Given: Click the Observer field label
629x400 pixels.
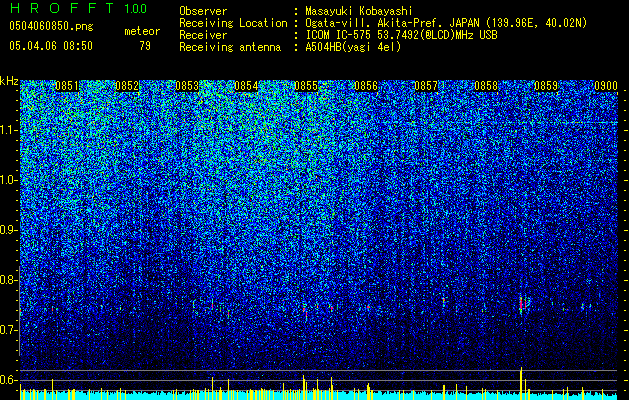Looking at the screenshot, I should (x=203, y=11).
